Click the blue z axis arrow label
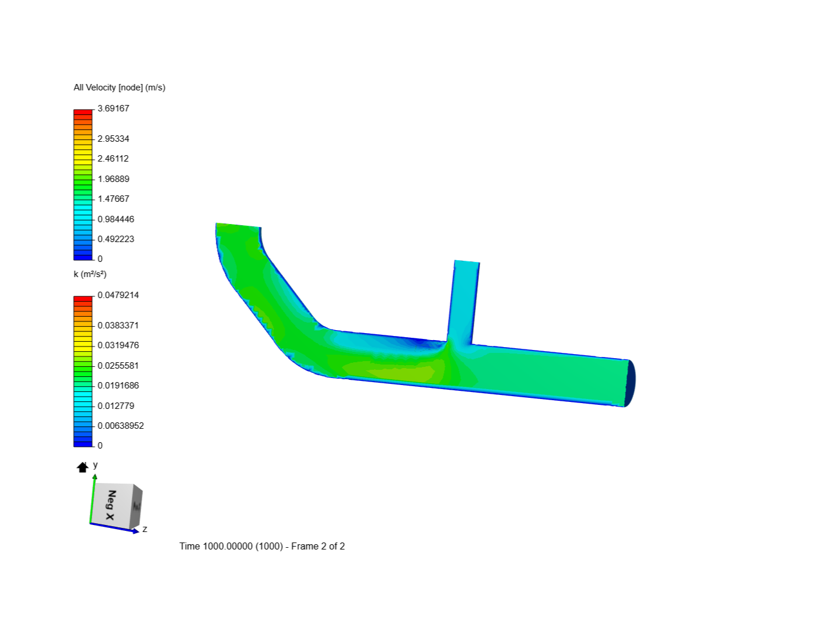This screenshot has height=630, width=840. point(145,529)
